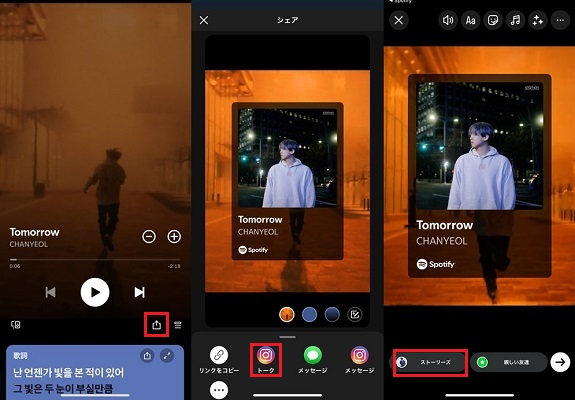Screen dimensions: 575x400
Task: Share via Instagram メッセージ icon
Action: point(360,355)
